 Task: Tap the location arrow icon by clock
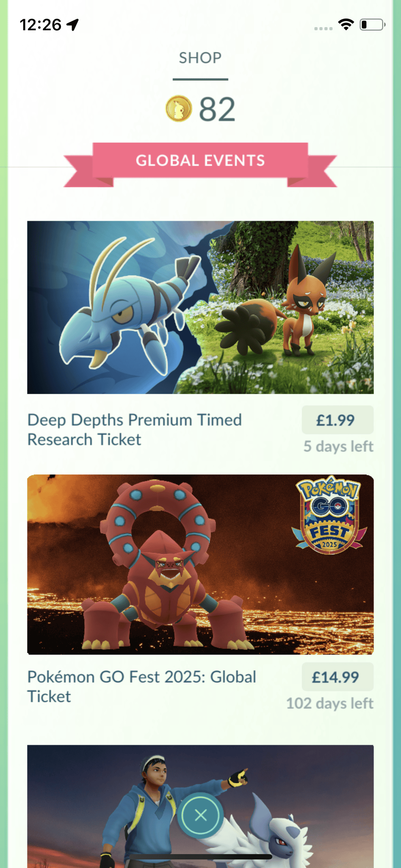point(73,25)
